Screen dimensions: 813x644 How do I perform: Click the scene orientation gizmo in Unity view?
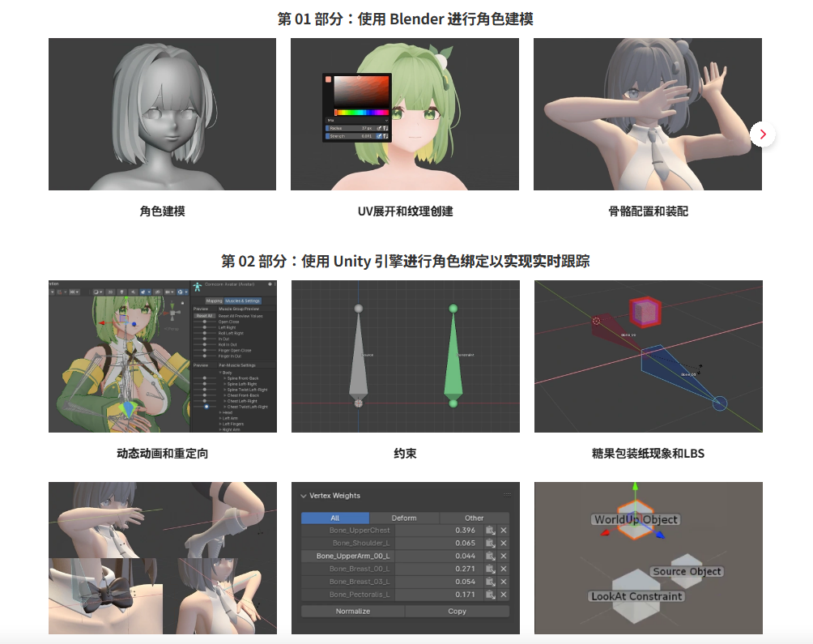171,311
